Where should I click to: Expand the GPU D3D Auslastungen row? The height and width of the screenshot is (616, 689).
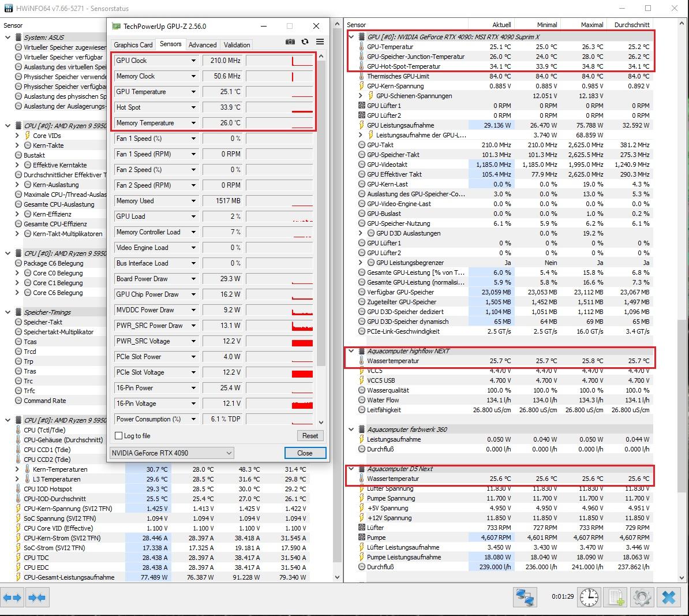(x=360, y=233)
